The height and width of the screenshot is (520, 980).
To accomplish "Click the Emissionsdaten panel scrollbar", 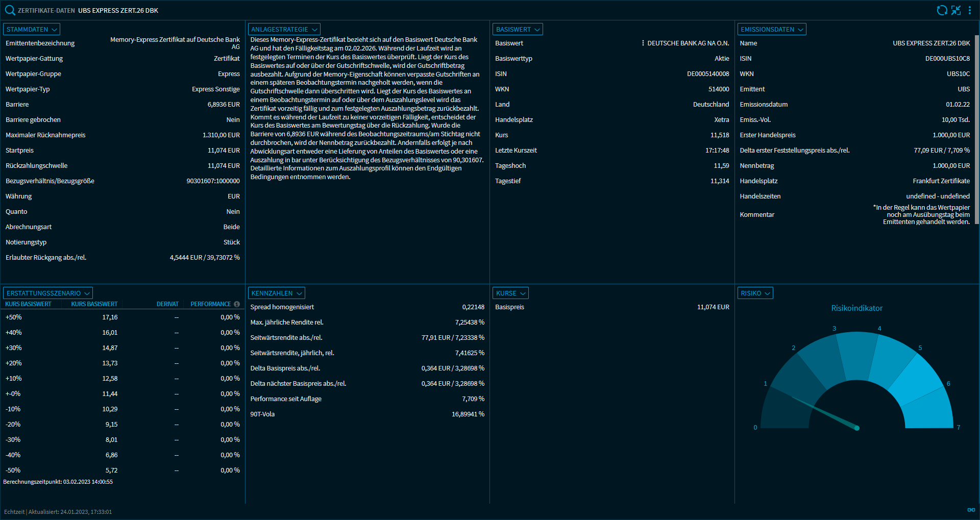I will point(976,128).
